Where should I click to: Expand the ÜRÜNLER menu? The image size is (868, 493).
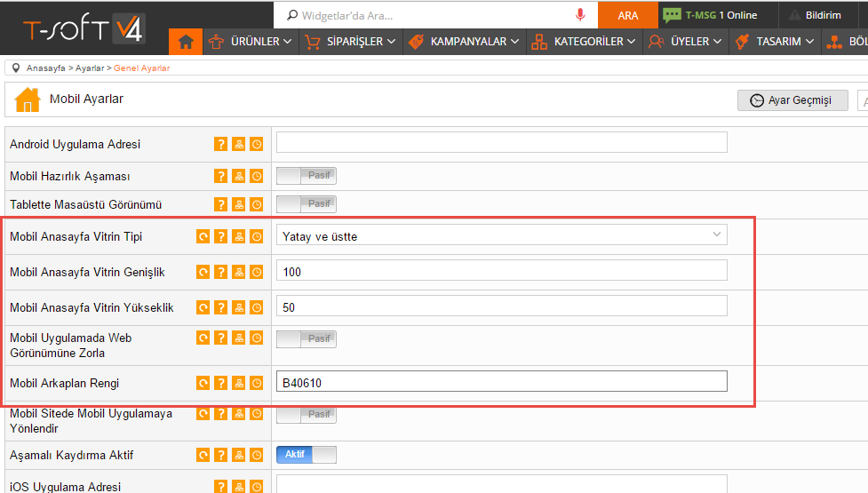coord(251,42)
